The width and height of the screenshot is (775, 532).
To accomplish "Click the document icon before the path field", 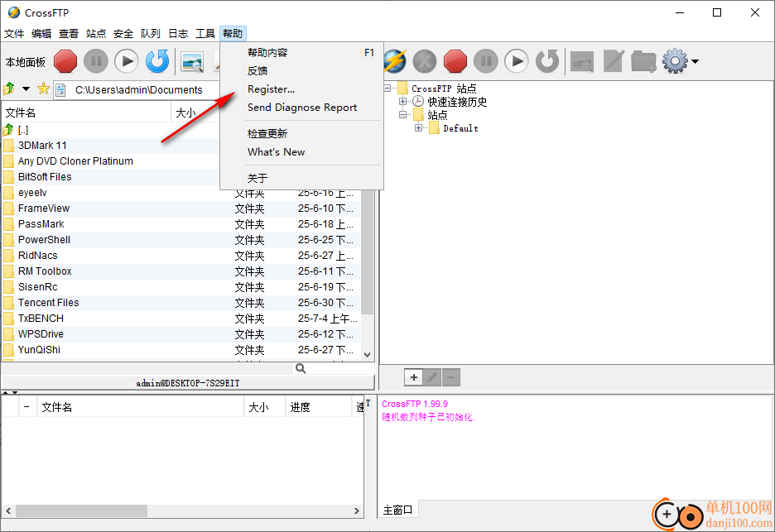I will point(60,90).
